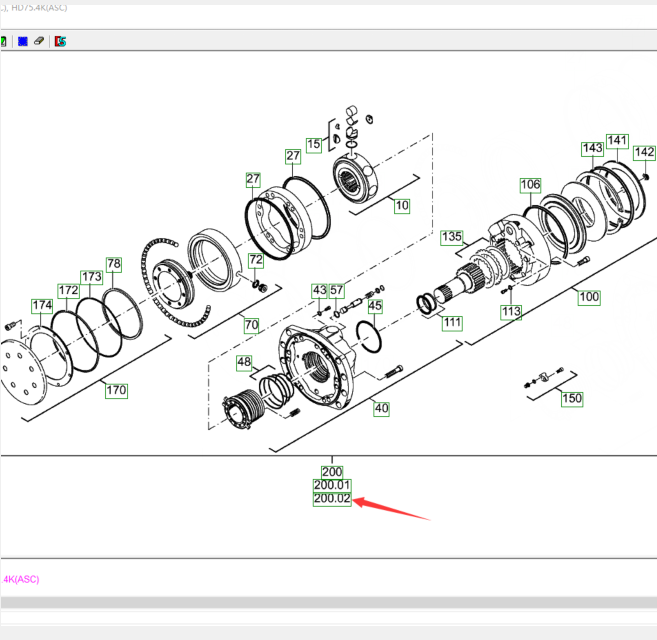Select part label 78
The image size is (657, 640).
point(114,264)
